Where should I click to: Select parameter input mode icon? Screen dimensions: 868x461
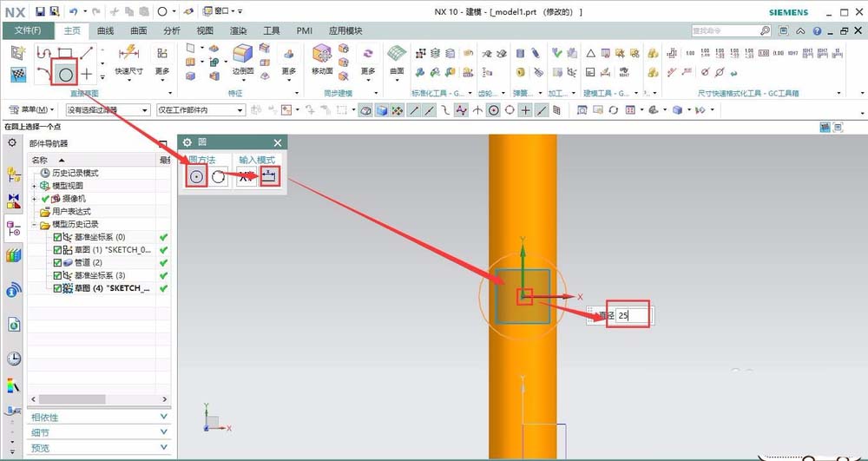point(270,176)
